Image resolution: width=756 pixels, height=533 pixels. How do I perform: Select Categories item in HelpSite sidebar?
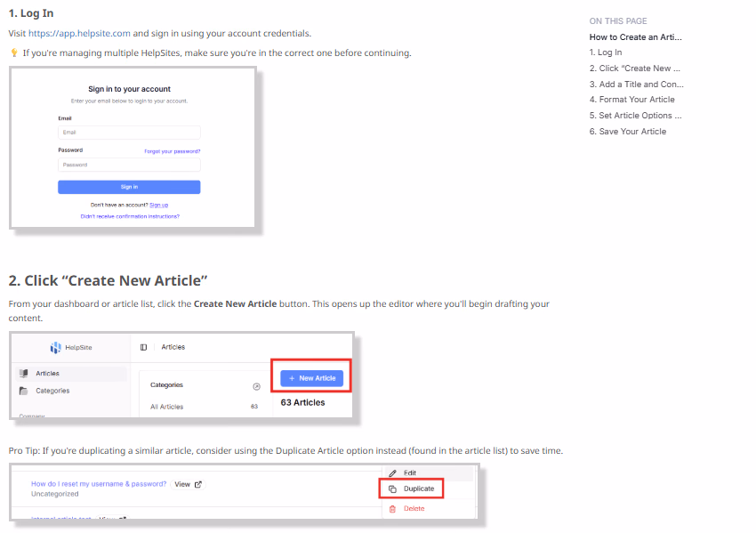[71, 391]
